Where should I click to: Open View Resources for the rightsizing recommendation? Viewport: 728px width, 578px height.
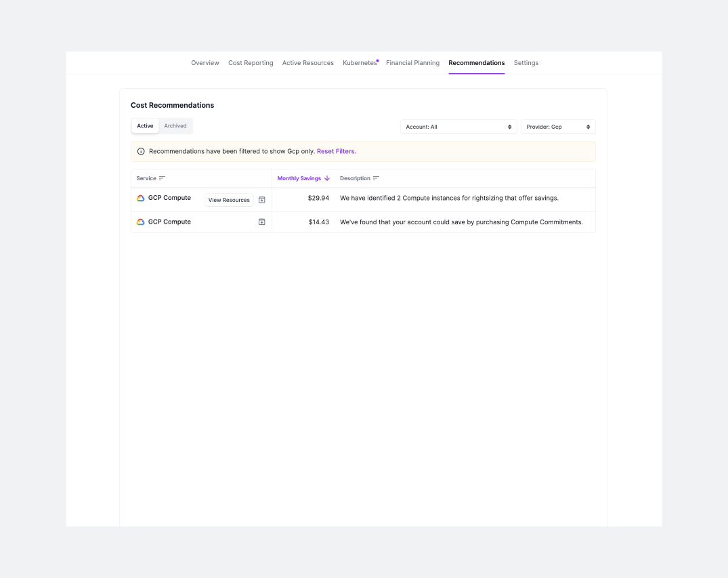point(228,200)
